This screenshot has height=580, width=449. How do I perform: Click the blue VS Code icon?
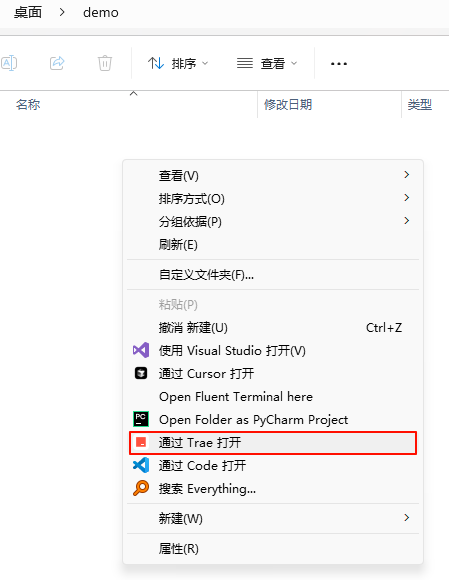tap(141, 465)
